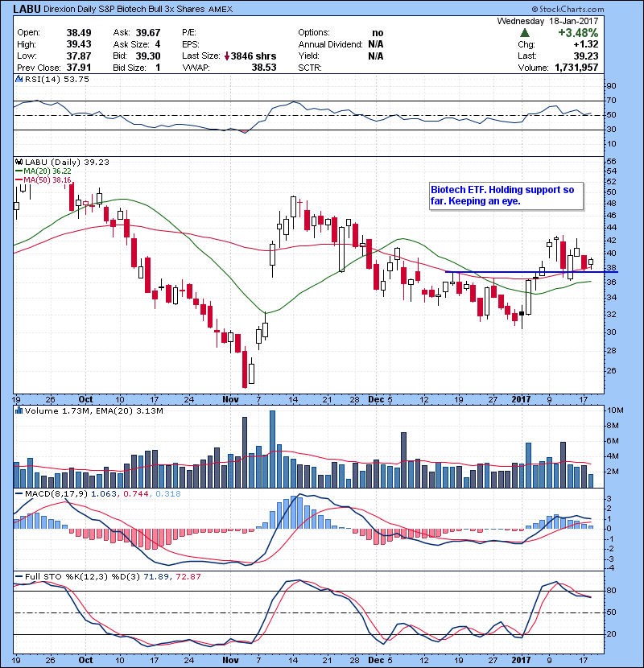Screen dimensions: 644x668
Task: Click the 2017 label on price chart axis
Action: [522, 399]
